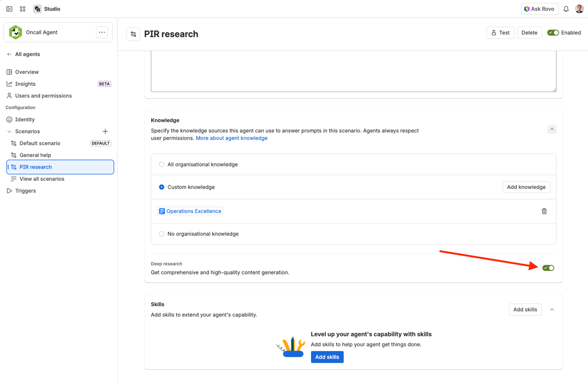Collapse the Knowledge section chevron

(x=552, y=129)
